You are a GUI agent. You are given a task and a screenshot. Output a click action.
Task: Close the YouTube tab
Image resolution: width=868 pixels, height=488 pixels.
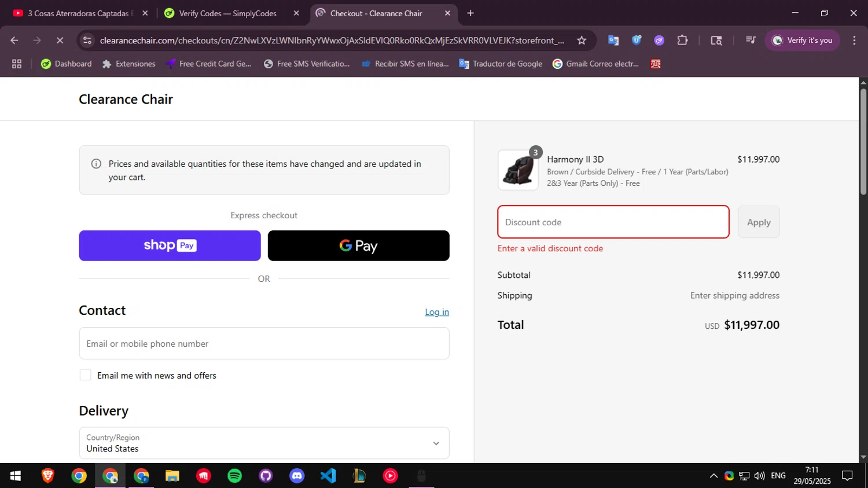145,13
